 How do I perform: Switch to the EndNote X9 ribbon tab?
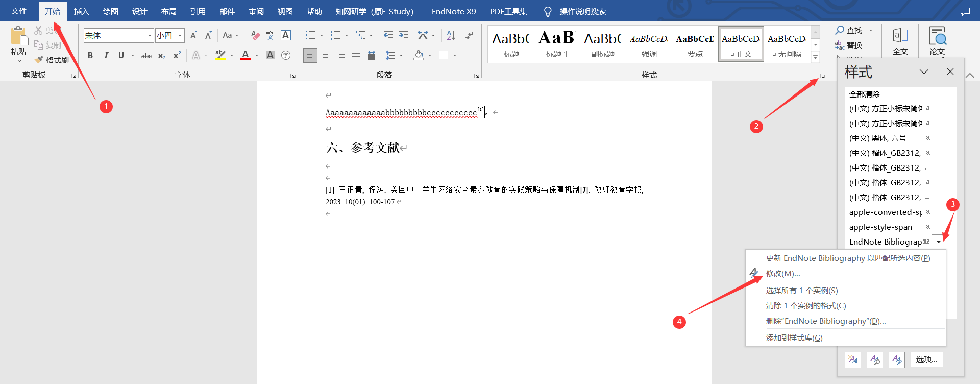coord(453,11)
